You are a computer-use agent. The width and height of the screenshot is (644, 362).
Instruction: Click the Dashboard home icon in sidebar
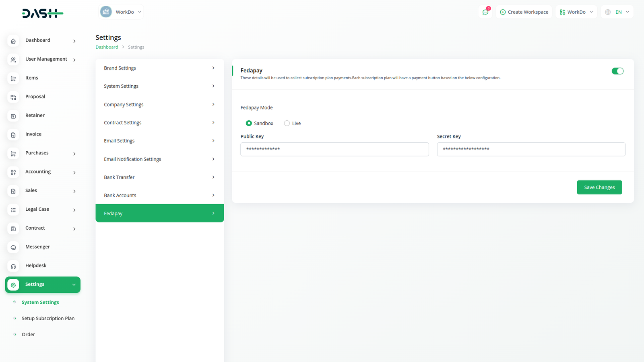tap(13, 41)
